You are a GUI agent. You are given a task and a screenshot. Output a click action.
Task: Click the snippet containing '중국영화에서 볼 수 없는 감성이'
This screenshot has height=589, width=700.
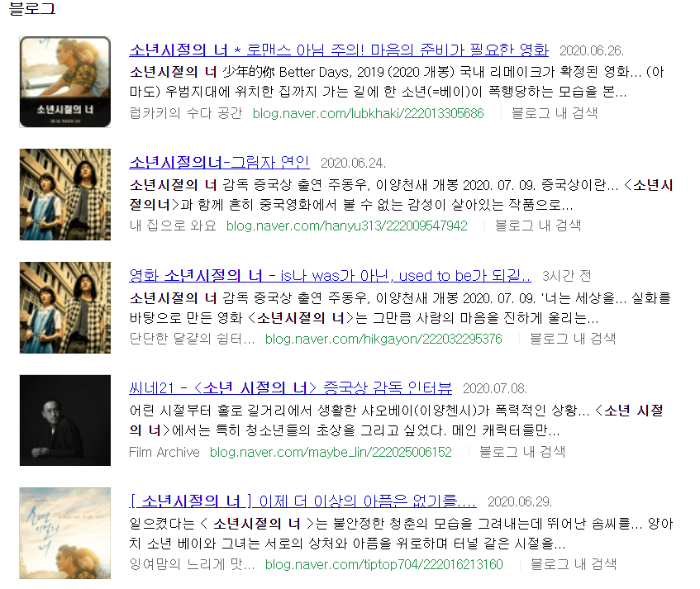point(402,195)
